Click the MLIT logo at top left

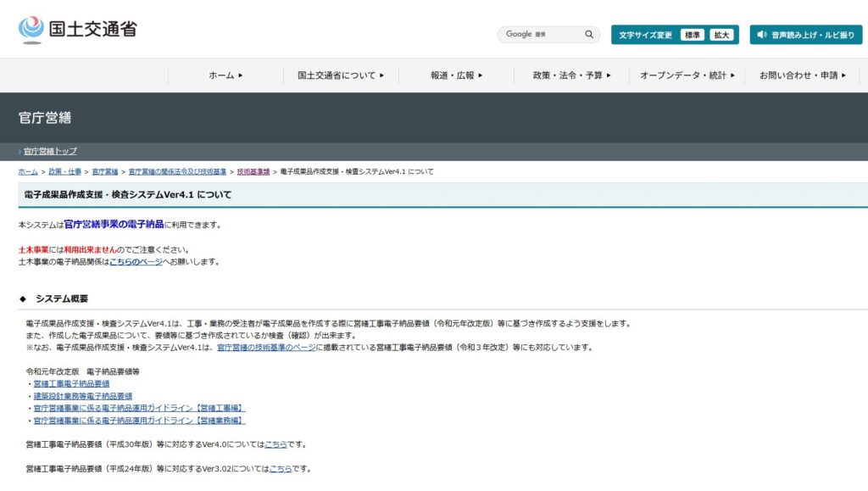[x=77, y=30]
